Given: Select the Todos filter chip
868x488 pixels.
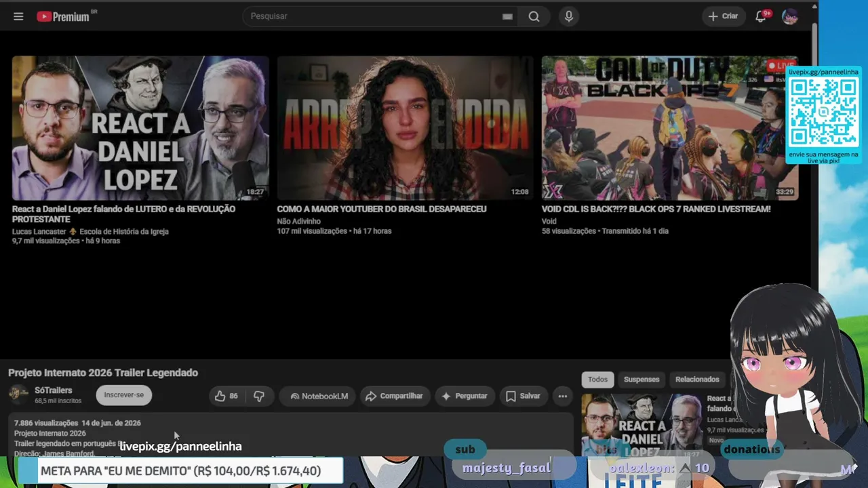Looking at the screenshot, I should pyautogui.click(x=597, y=380).
